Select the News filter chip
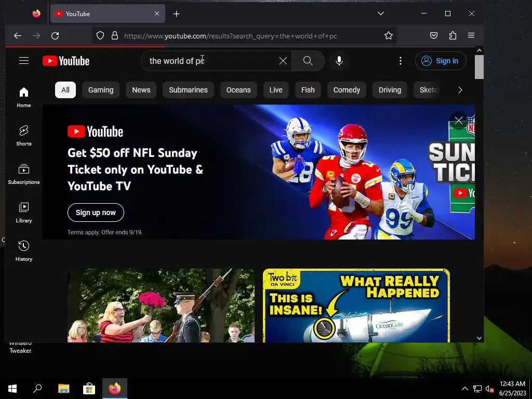Viewport: 532px width, 399px height. pyautogui.click(x=141, y=90)
